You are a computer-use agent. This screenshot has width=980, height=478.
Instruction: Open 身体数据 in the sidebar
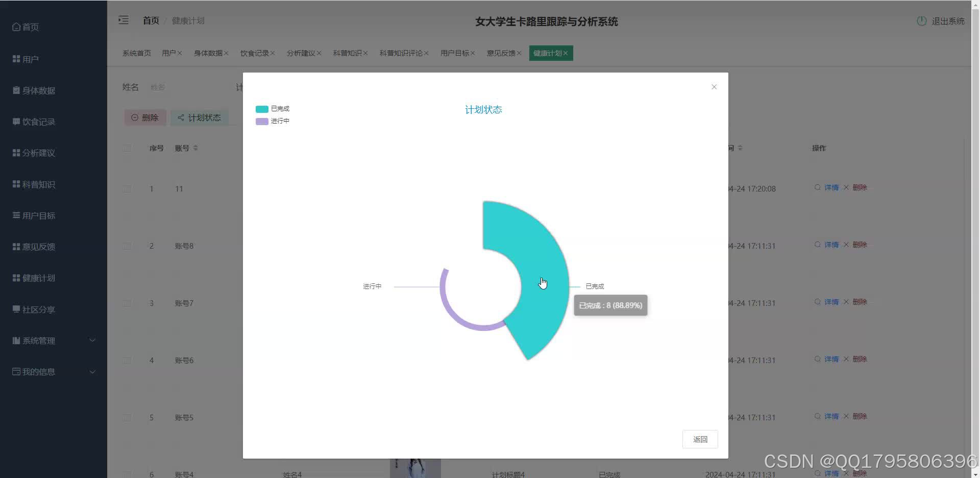coord(54,90)
